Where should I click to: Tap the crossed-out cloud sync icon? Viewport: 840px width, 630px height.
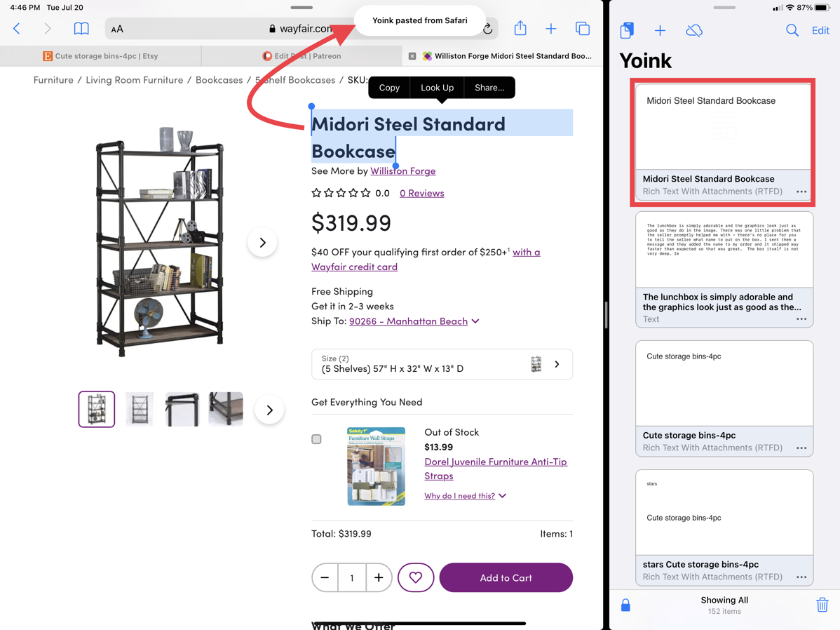coord(694,30)
